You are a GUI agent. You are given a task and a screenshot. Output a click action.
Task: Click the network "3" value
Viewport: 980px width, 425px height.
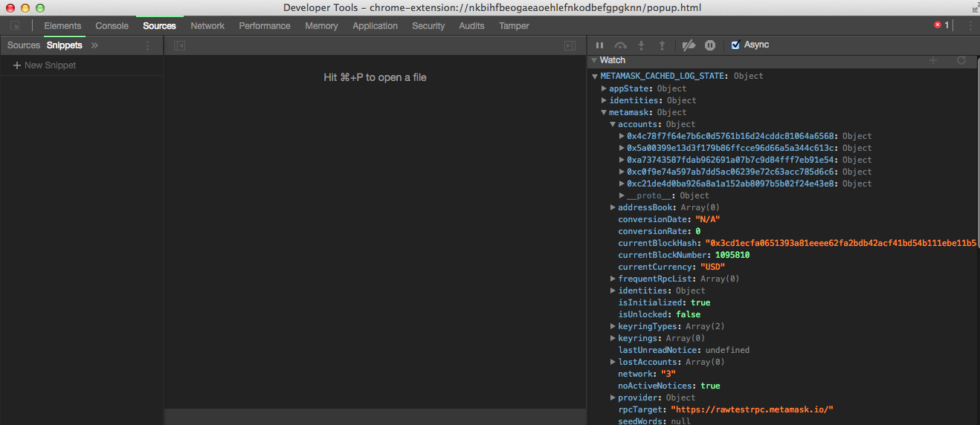[x=668, y=374]
